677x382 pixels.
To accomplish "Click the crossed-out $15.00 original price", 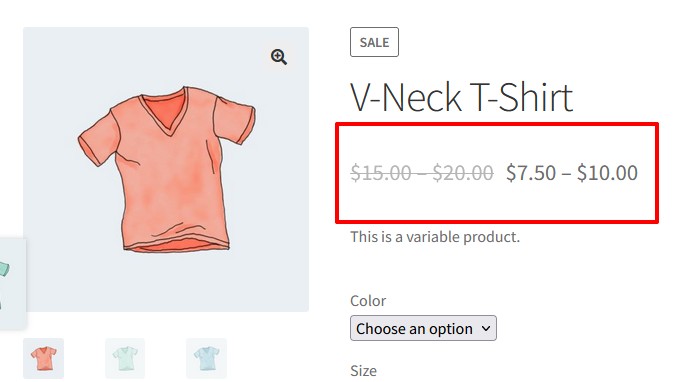I will point(380,173).
